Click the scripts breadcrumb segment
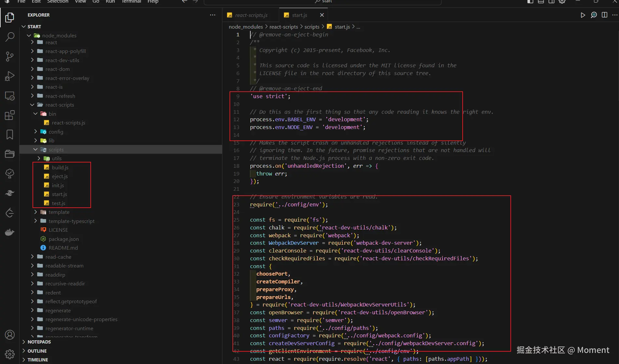The image size is (619, 364). click(312, 27)
